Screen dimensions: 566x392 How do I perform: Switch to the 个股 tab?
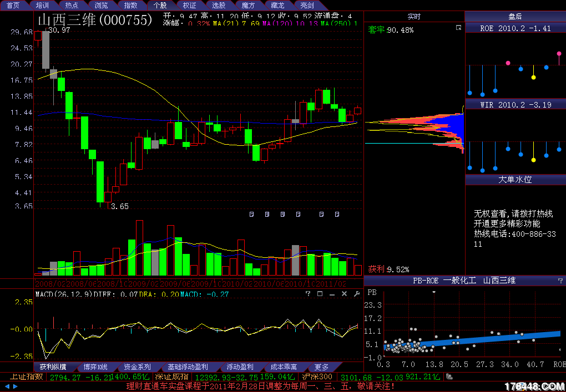coord(159,5)
